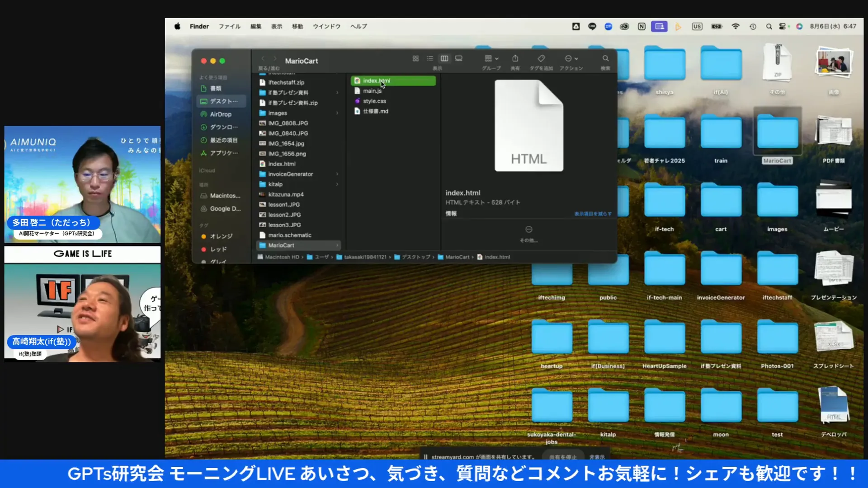
Task: Select デスクトップ (Desktop) in Finder sidebar
Action: 222,101
